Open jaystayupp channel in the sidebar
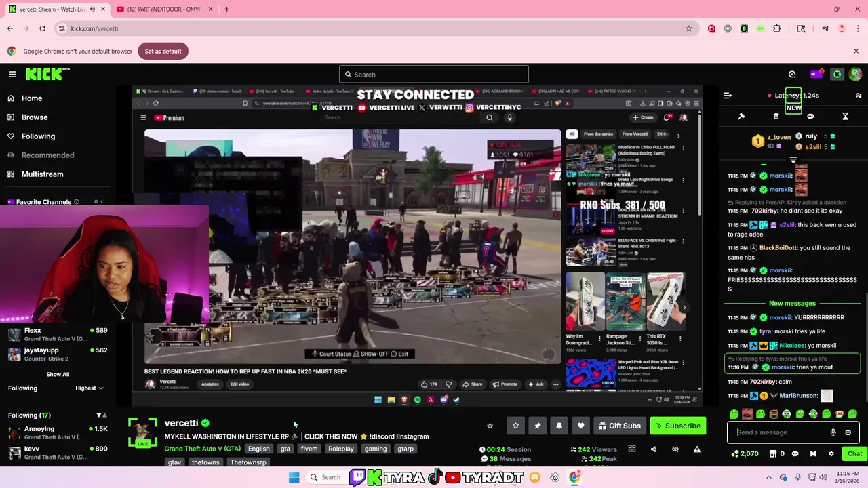The height and width of the screenshot is (488, 868). click(58, 354)
